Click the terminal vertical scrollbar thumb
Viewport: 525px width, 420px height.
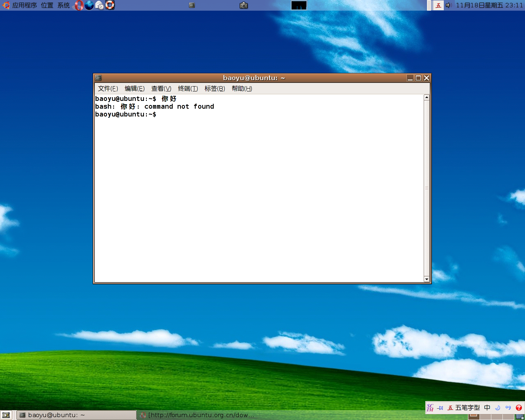pyautogui.click(x=427, y=188)
